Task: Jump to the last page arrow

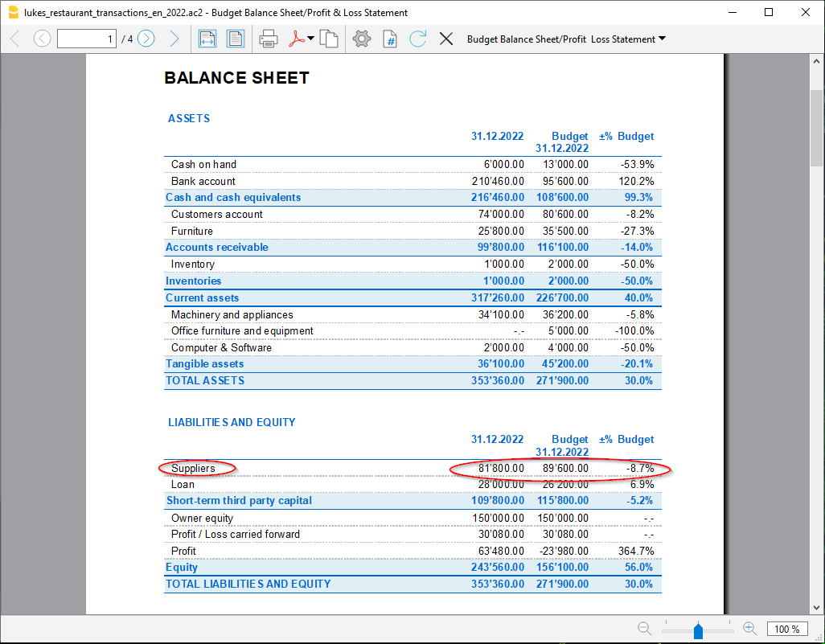Action: 174,39
